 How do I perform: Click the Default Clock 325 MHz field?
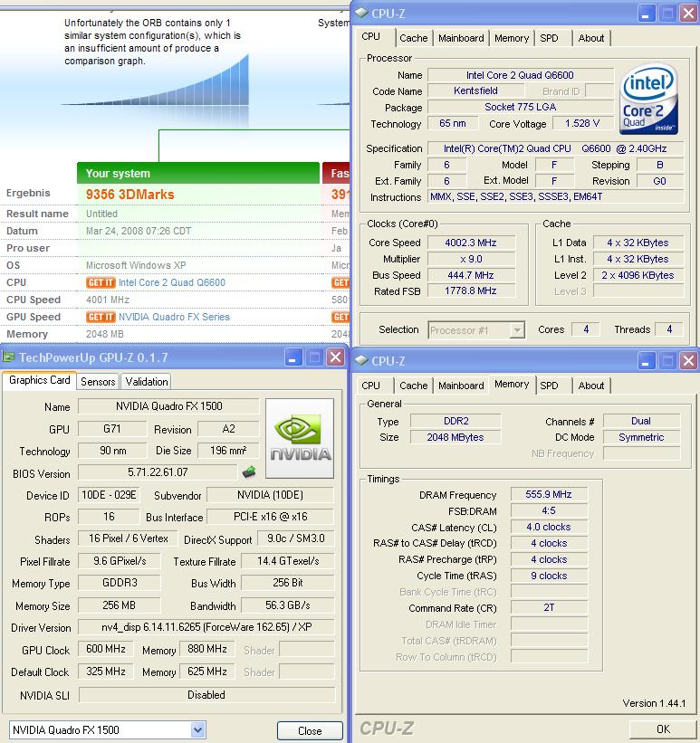[x=106, y=672]
